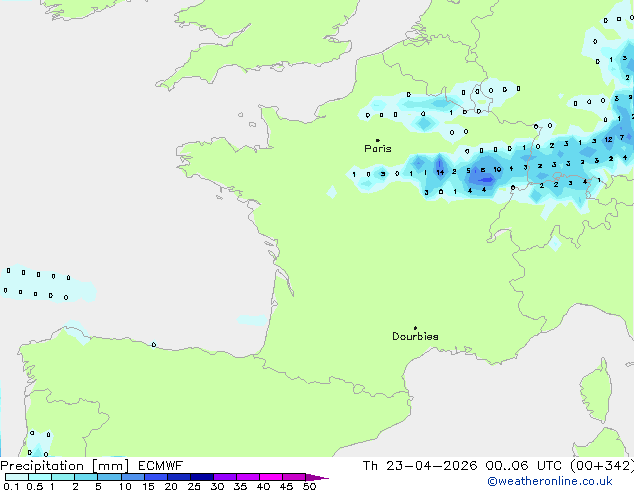Click the '(00+342)' forecast offset text

[602, 466]
